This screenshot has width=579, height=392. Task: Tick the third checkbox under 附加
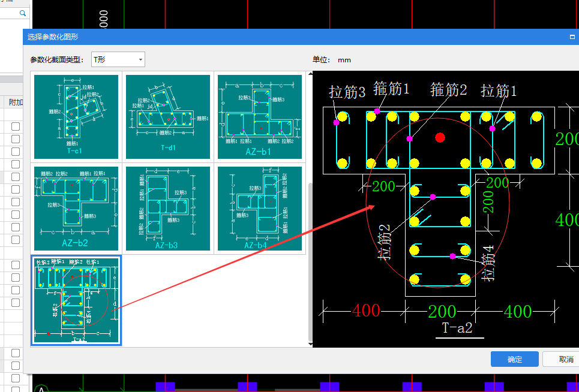16,152
